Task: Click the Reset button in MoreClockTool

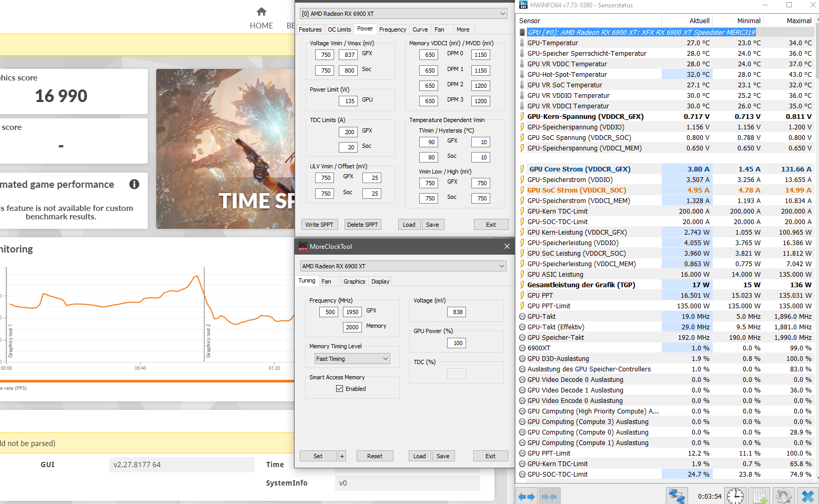Action: point(375,456)
